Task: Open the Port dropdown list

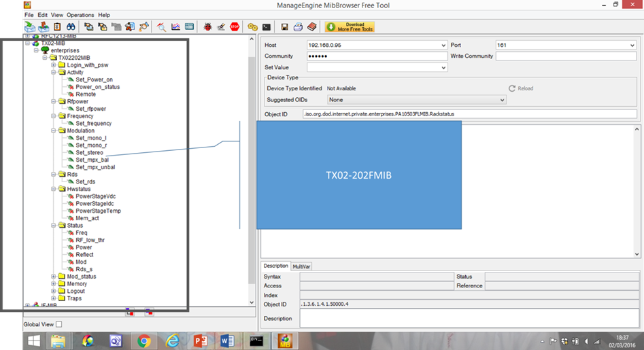Action: 632,45
